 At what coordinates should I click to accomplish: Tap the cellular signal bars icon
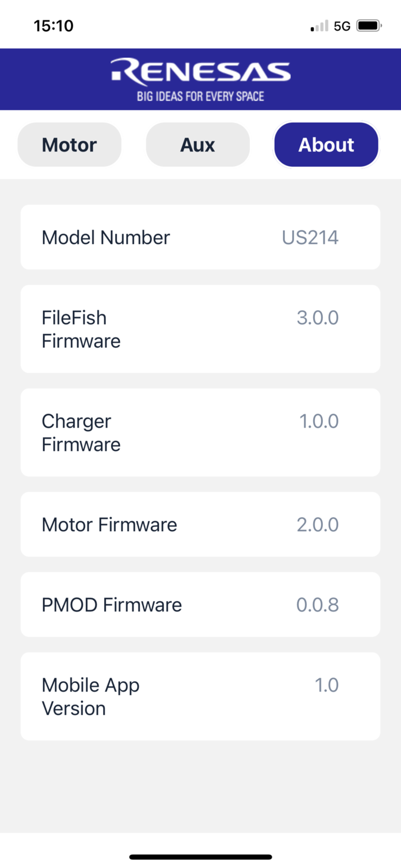[x=317, y=25]
